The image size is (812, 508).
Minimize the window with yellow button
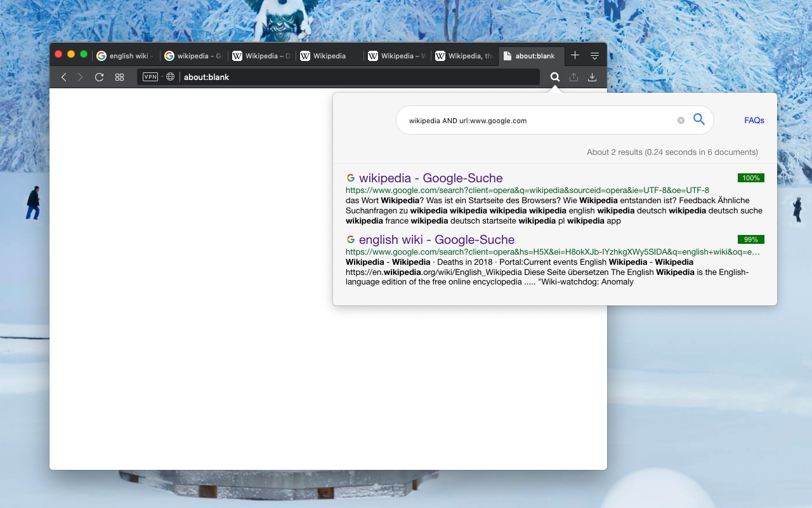[71, 55]
